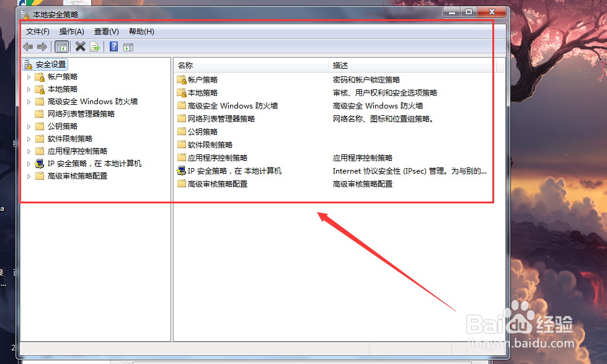Select 应用程序控制策略 label in tree
The width and height of the screenshot is (607, 364).
pos(77,151)
